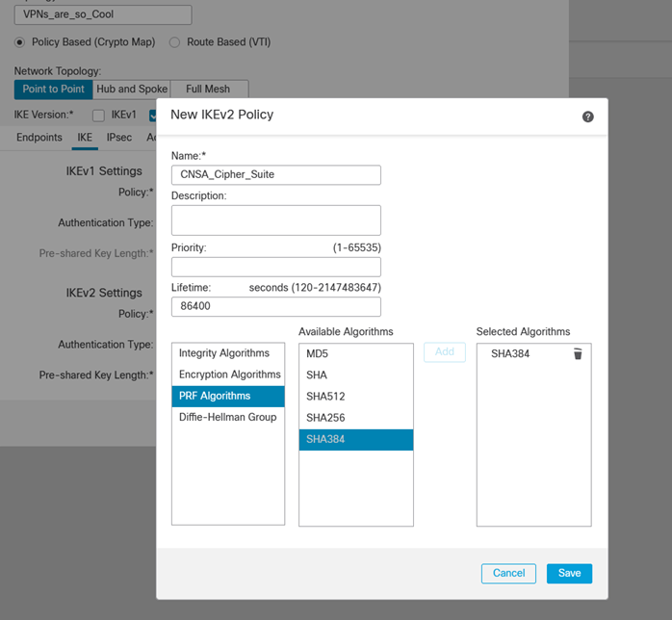Select MD5 in Available Algorithms
This screenshot has height=620, width=672.
356,354
